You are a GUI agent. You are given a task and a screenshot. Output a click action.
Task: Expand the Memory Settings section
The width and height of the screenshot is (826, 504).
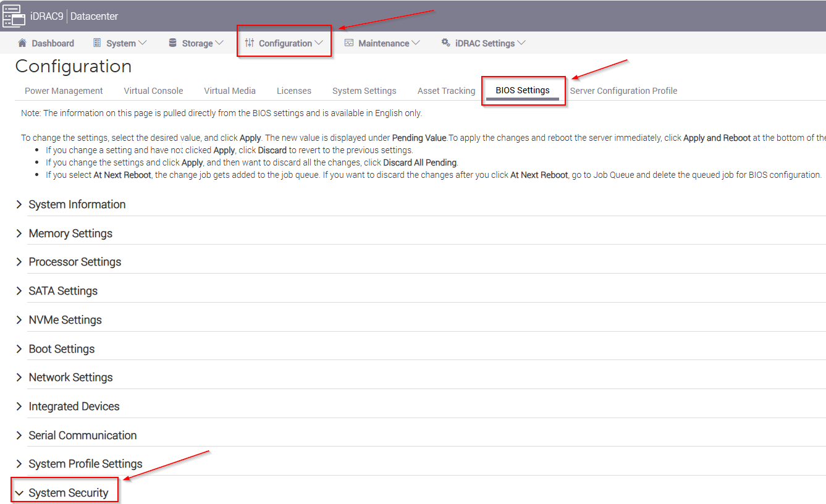click(x=70, y=233)
